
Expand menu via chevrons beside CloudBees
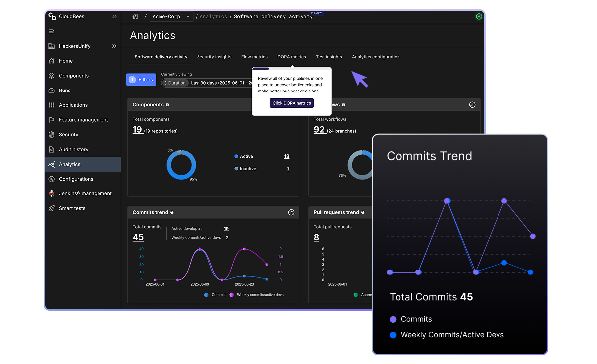click(x=114, y=16)
